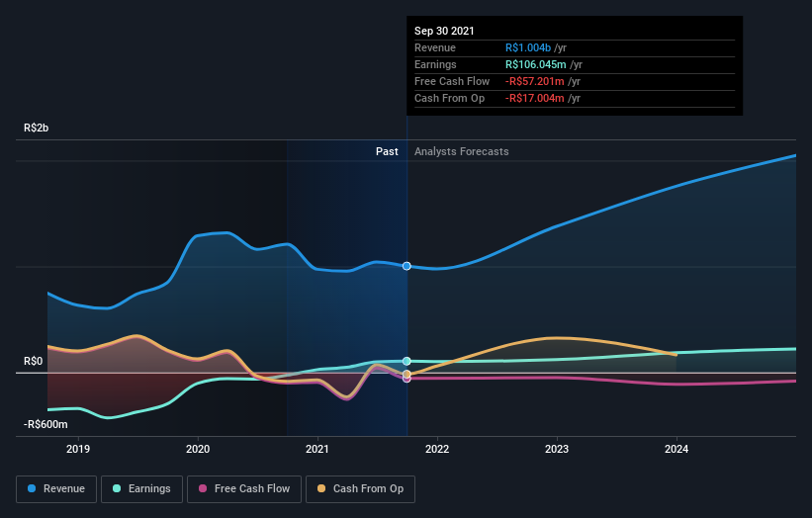Click the R$2b y-axis label
The image size is (812, 518).
pyautogui.click(x=37, y=128)
